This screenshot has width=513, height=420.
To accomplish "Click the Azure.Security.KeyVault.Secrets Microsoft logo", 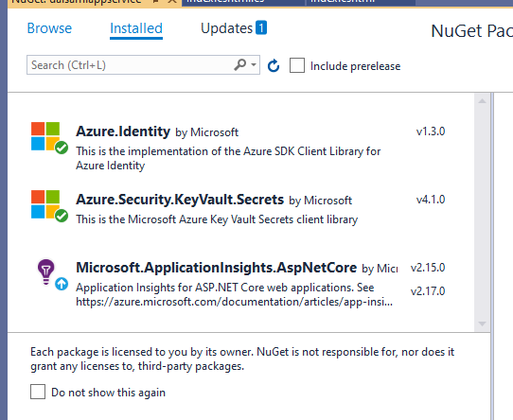I will (x=45, y=204).
